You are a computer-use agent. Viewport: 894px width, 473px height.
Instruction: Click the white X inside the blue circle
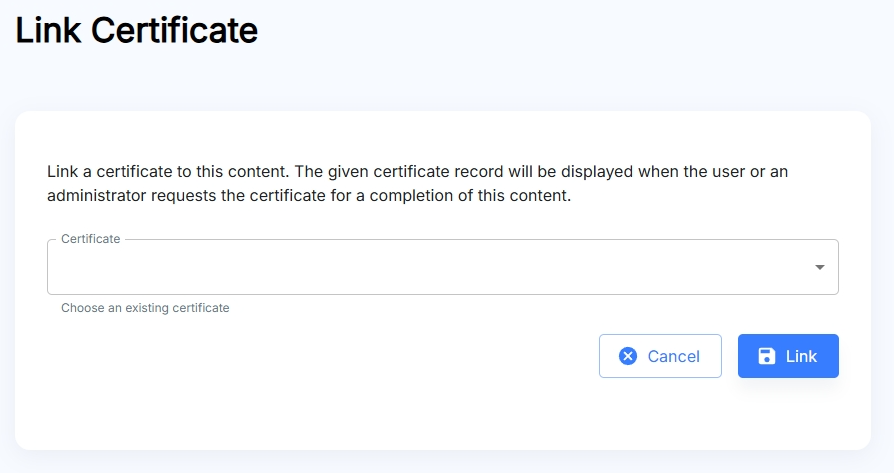point(628,356)
